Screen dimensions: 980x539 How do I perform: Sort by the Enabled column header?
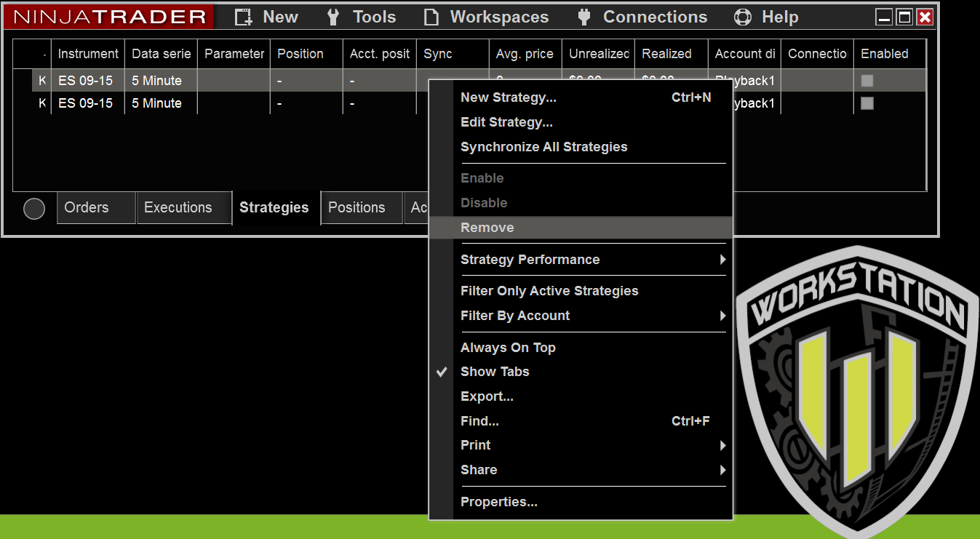point(890,54)
